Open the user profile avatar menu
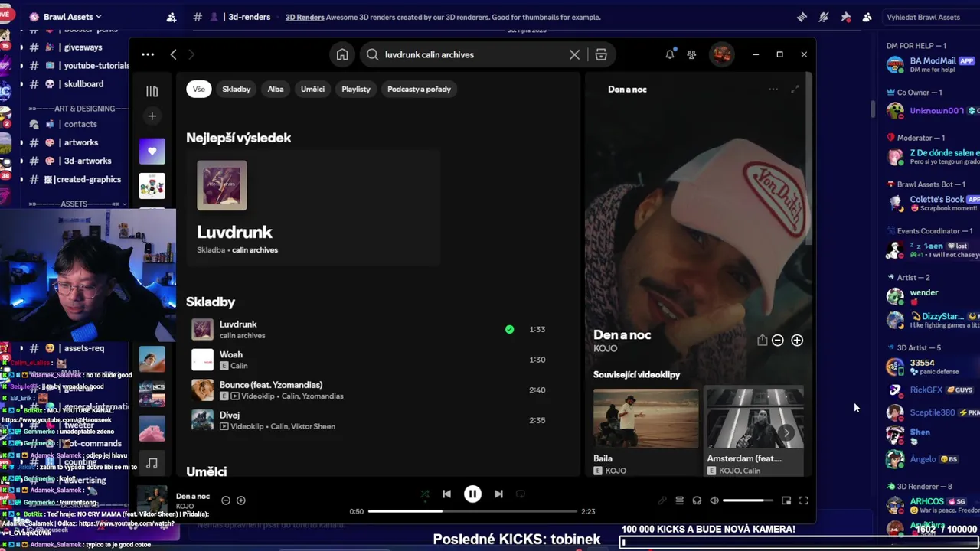Viewport: 980px width, 551px height. (721, 54)
